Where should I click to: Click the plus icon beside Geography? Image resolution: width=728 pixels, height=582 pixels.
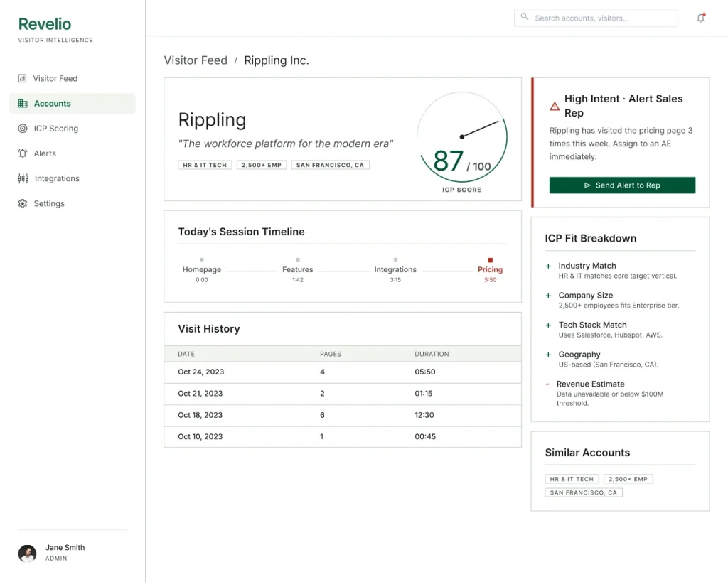point(548,355)
